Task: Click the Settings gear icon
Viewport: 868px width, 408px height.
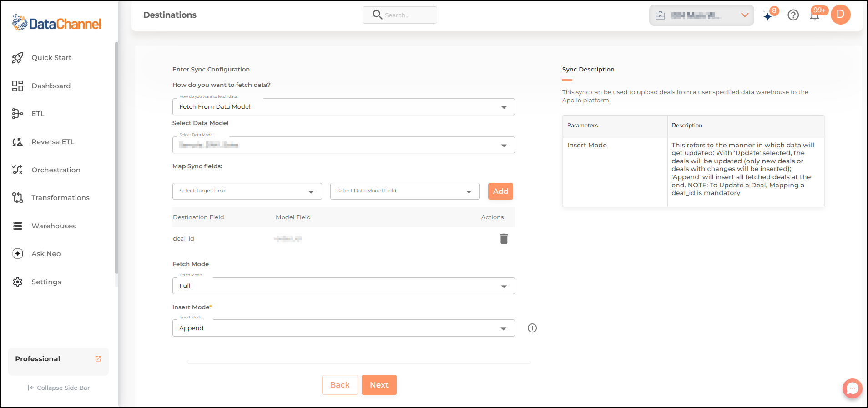Action: coord(18,282)
